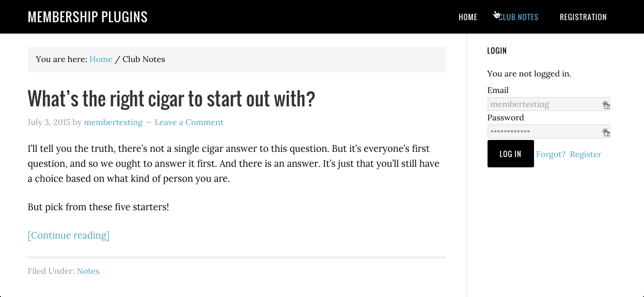The height and width of the screenshot is (297, 644).
Task: Click the Club Notes breadcrumb text
Action: click(144, 59)
